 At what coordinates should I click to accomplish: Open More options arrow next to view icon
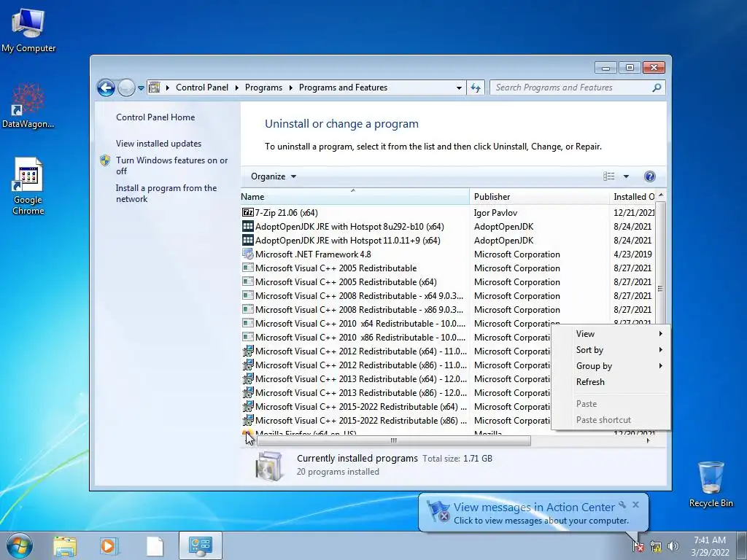626,176
